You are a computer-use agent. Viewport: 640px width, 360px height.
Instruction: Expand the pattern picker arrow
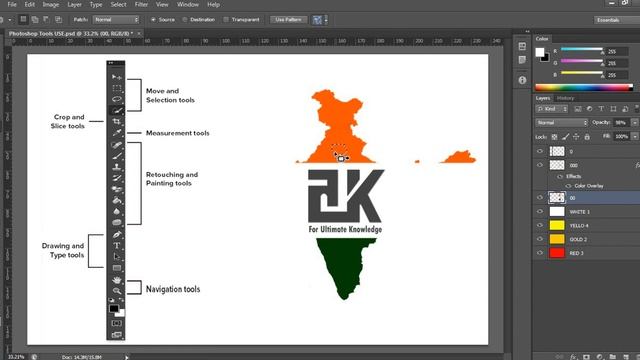tap(326, 20)
